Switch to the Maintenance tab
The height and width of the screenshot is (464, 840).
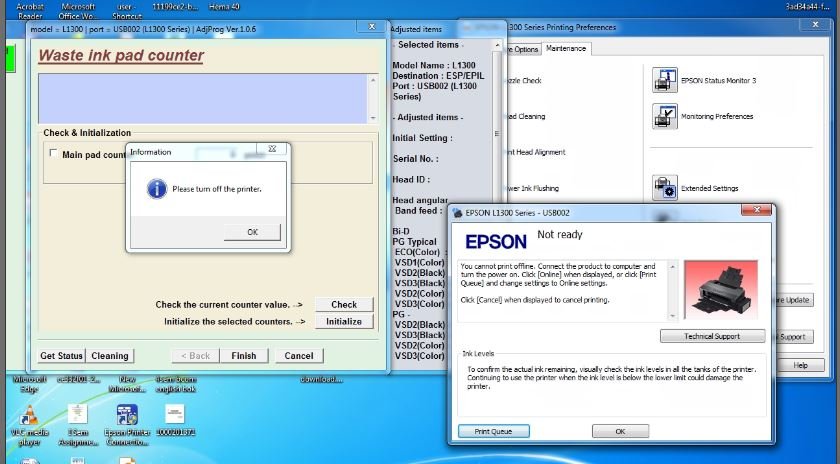pyautogui.click(x=566, y=48)
